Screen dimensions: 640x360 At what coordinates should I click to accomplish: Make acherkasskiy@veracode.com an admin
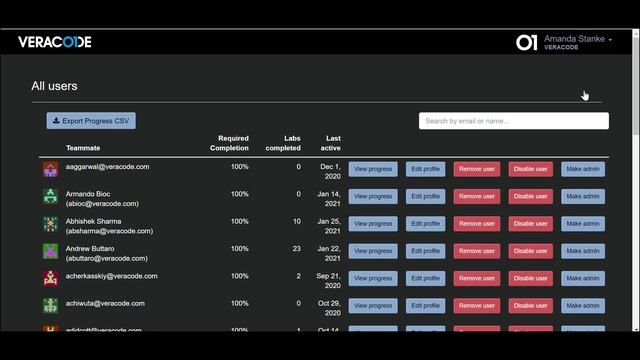583,278
